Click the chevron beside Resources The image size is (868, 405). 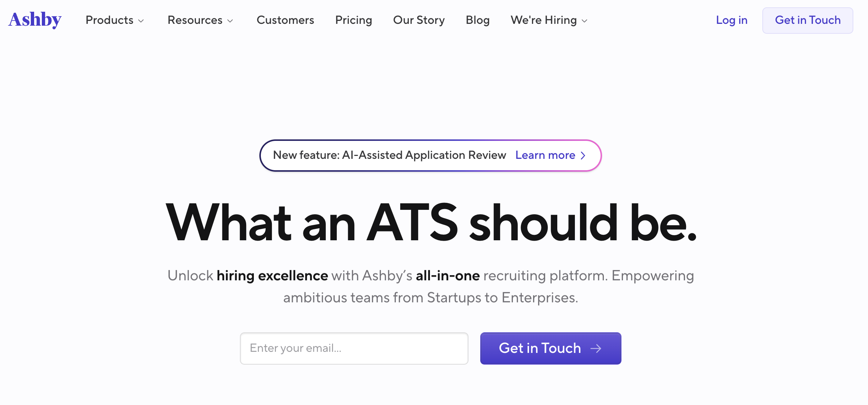tap(230, 21)
